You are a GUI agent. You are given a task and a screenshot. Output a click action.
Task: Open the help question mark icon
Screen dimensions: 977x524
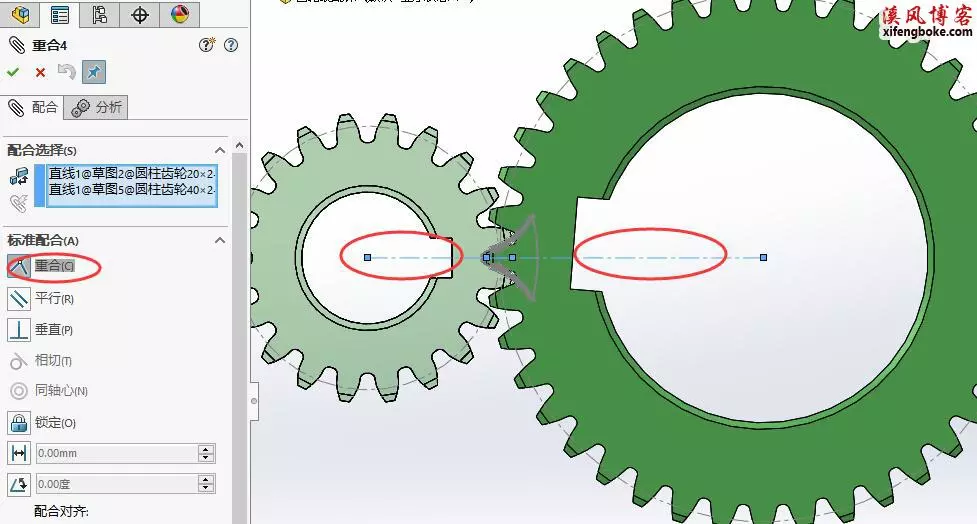point(231,45)
